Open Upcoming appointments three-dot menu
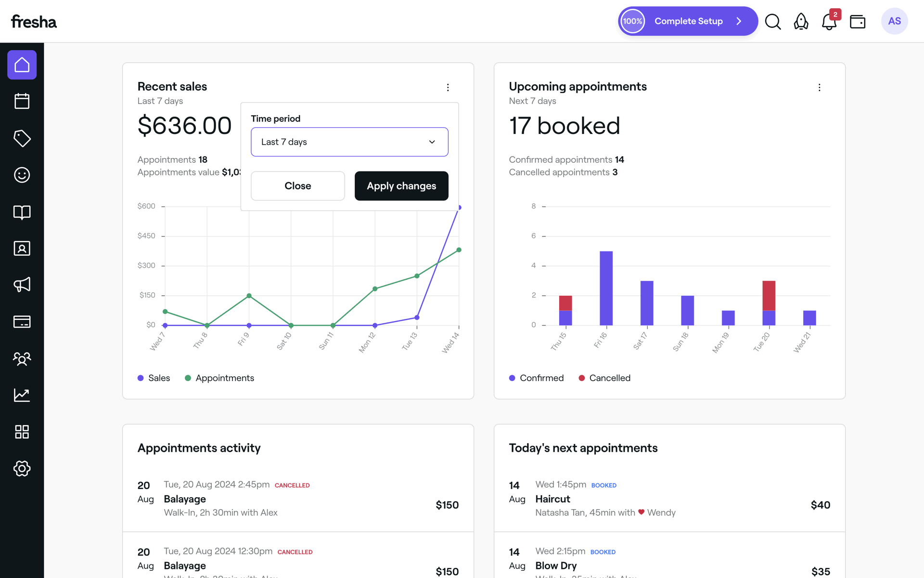924x578 pixels. (819, 87)
